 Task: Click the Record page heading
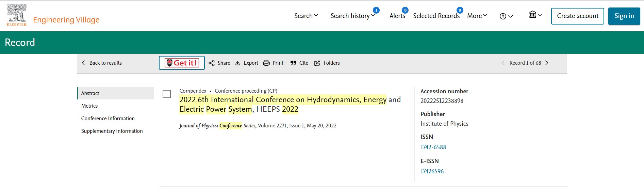coord(20,43)
